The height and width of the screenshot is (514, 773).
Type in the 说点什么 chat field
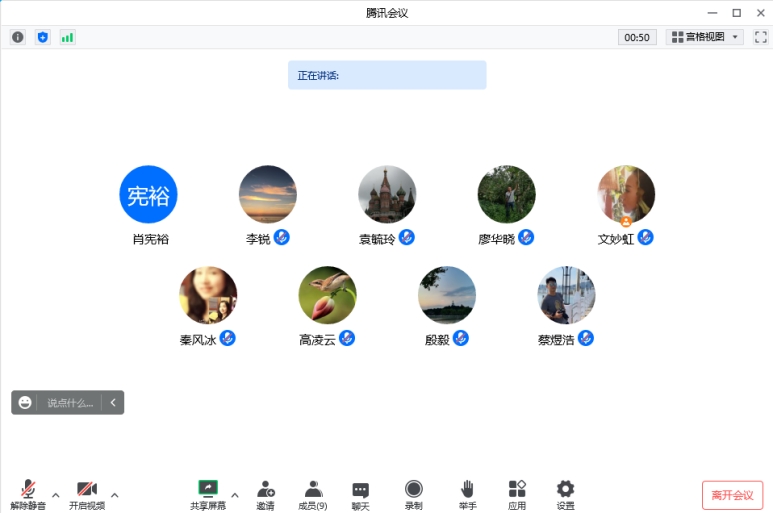tap(70, 403)
